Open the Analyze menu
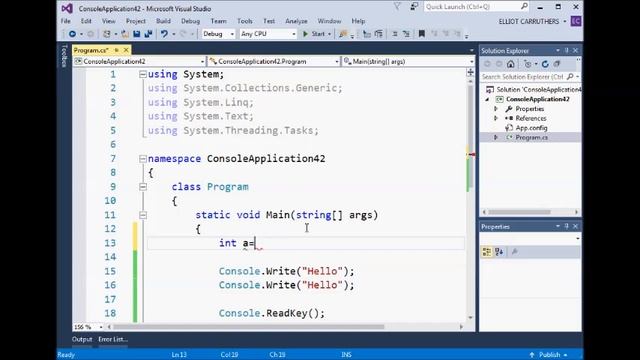This screenshot has height=360, width=640. (x=296, y=21)
